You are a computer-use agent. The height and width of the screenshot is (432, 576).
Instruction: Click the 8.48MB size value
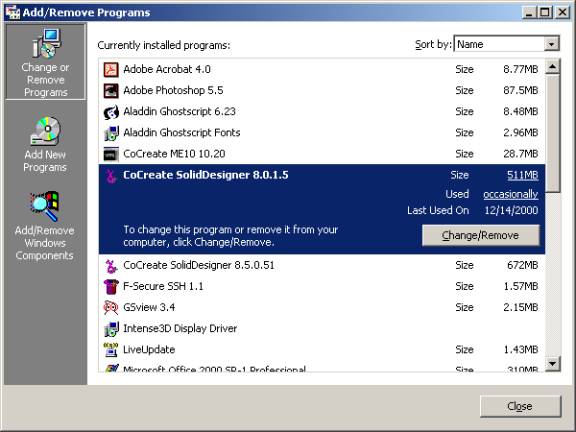[x=521, y=112]
